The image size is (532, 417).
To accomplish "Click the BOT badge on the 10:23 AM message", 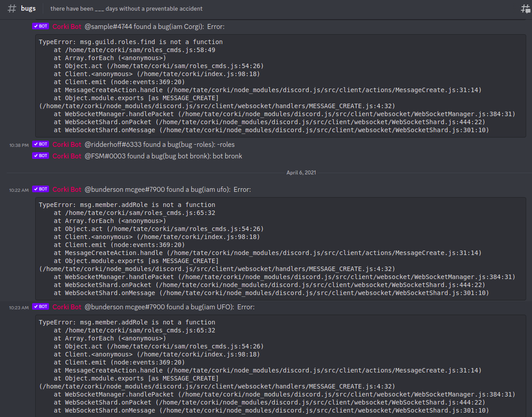I will tap(41, 307).
